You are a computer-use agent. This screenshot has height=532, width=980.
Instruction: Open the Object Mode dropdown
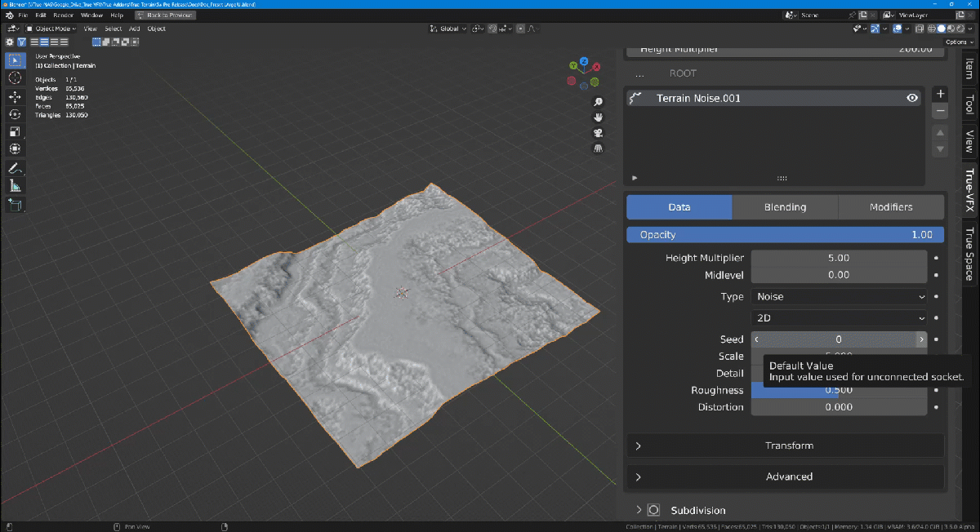coord(51,29)
